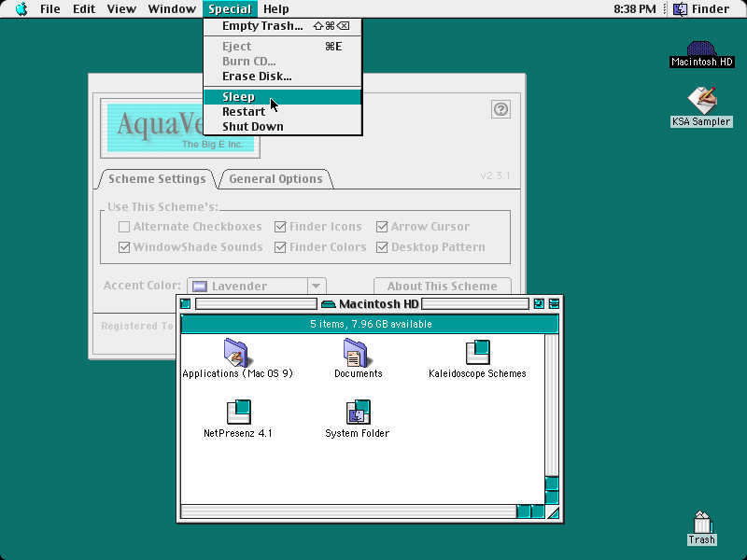This screenshot has width=747, height=560.
Task: Click the scroll up arrow in Macintosh HD window
Action: click(x=551, y=483)
